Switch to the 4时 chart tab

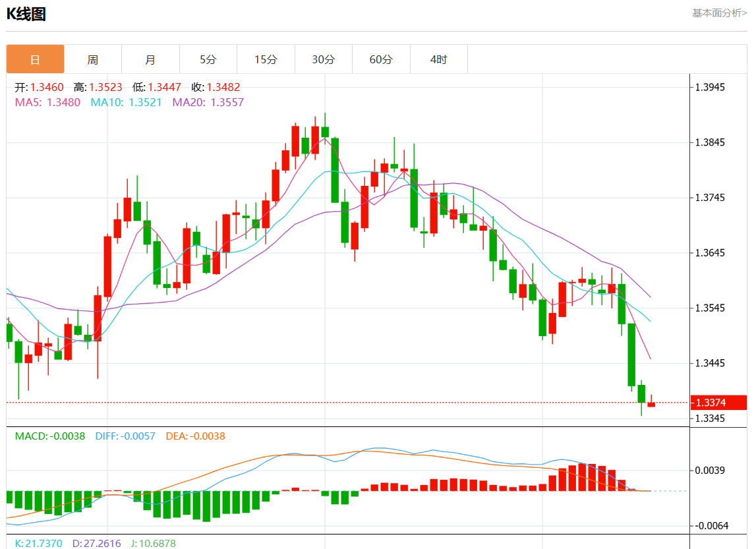pos(438,59)
